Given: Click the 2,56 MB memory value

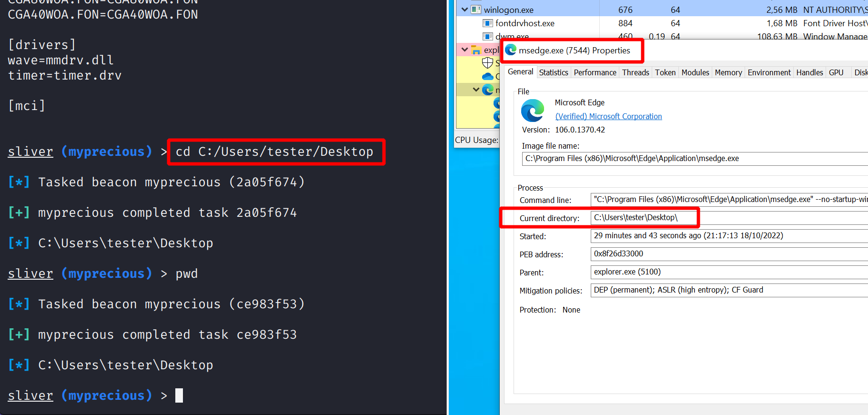Looking at the screenshot, I should point(782,10).
